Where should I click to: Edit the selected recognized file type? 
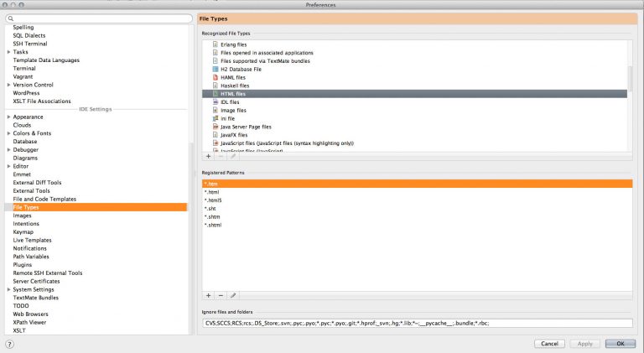click(x=233, y=157)
